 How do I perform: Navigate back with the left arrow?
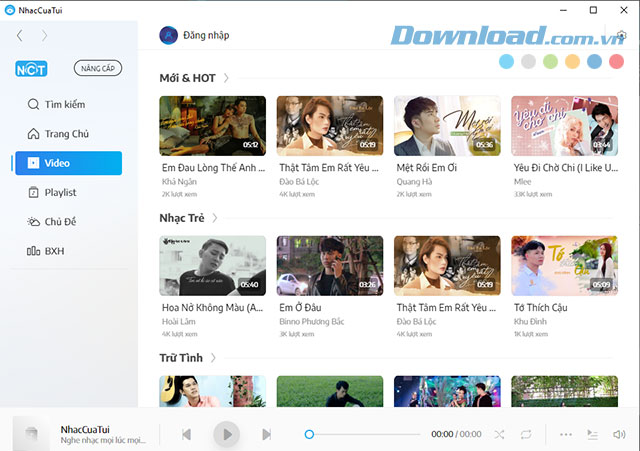pos(21,36)
